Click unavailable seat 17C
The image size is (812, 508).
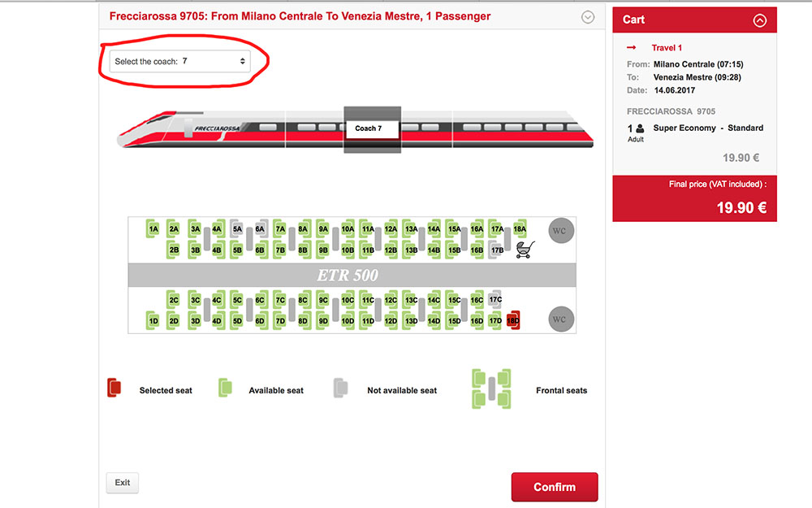(495, 300)
